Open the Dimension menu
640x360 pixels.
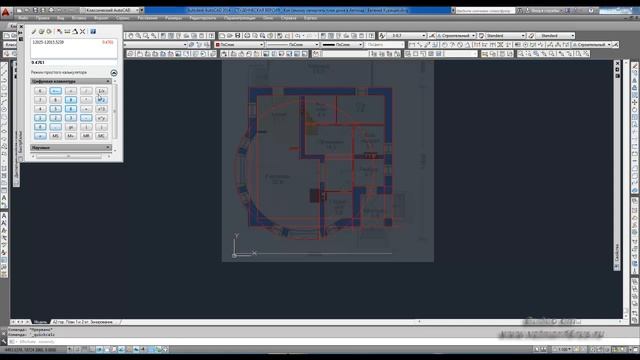click(x=174, y=18)
